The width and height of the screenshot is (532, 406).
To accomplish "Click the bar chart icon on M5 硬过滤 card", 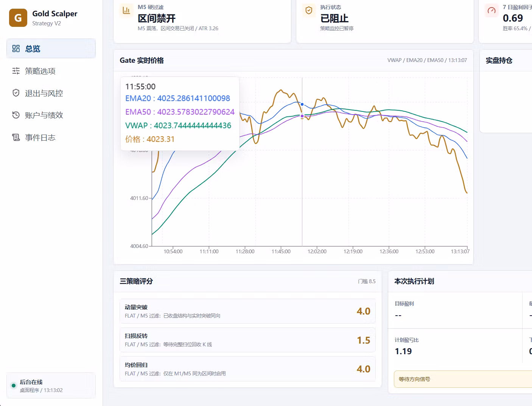I will (x=126, y=10).
